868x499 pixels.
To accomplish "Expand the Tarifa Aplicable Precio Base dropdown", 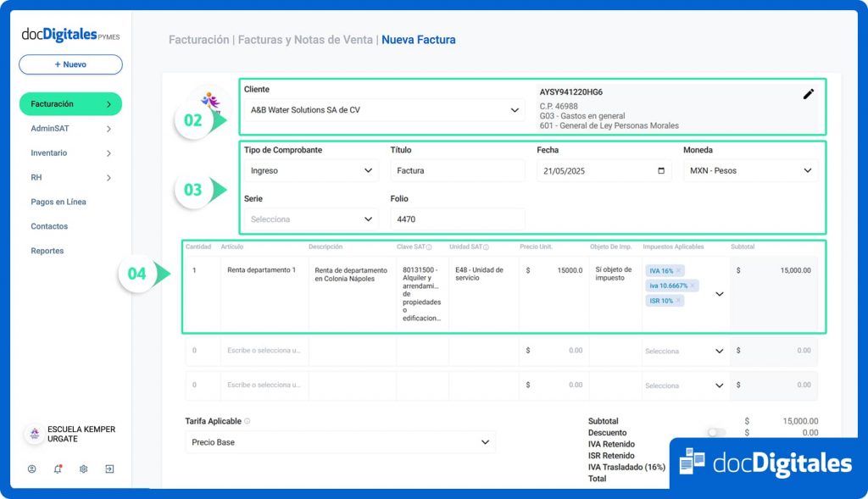I will [340, 442].
